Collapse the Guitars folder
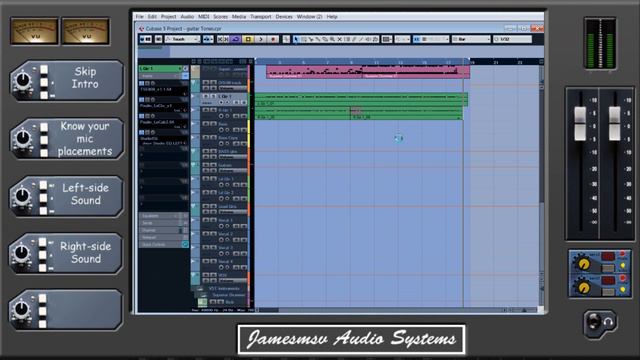 193,165
